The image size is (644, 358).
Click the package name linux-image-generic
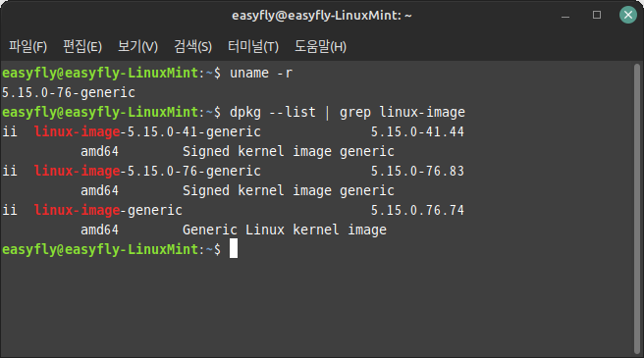coord(108,210)
